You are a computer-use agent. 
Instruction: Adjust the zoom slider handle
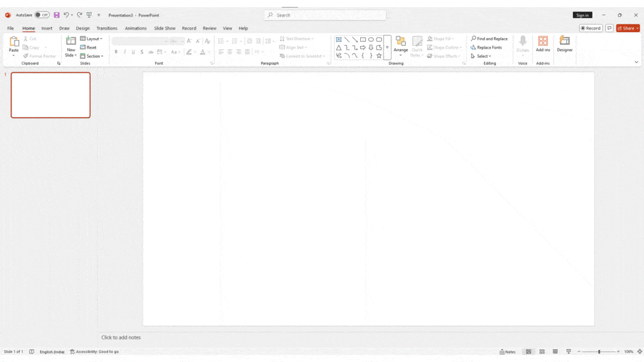(x=599, y=352)
